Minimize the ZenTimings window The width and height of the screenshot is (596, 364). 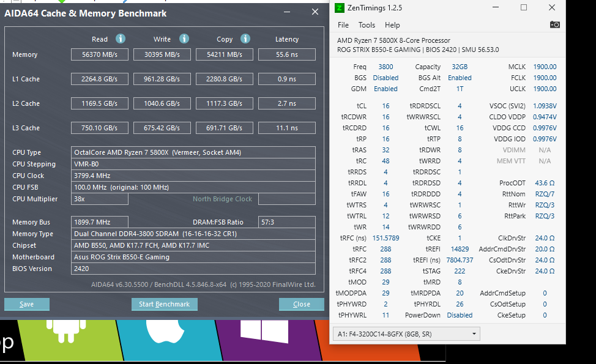[495, 7]
